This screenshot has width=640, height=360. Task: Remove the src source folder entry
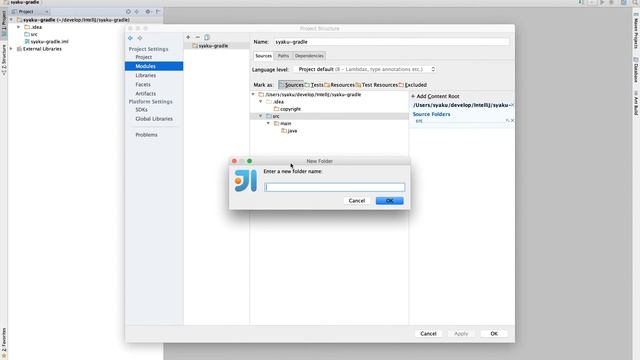(512, 120)
